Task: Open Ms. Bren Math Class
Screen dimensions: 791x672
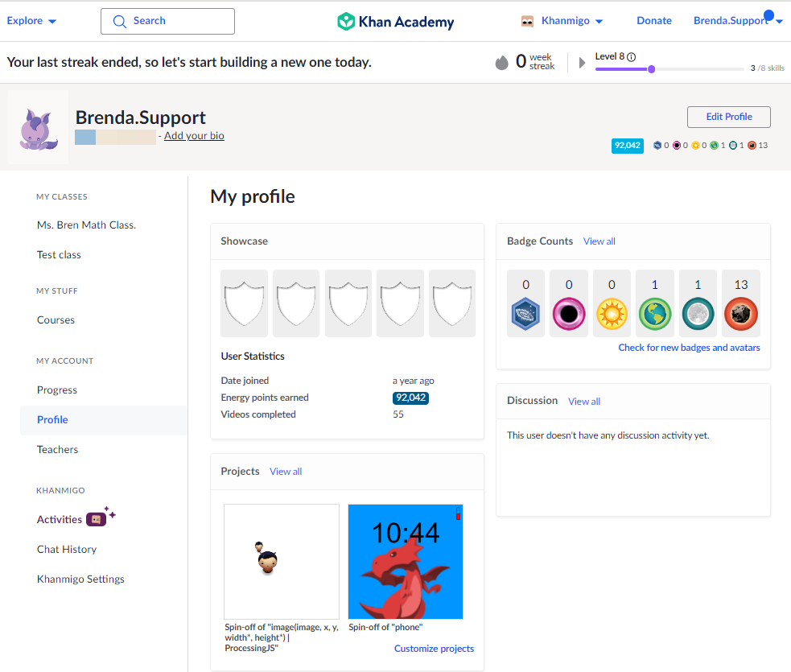Action: pyautogui.click(x=86, y=225)
